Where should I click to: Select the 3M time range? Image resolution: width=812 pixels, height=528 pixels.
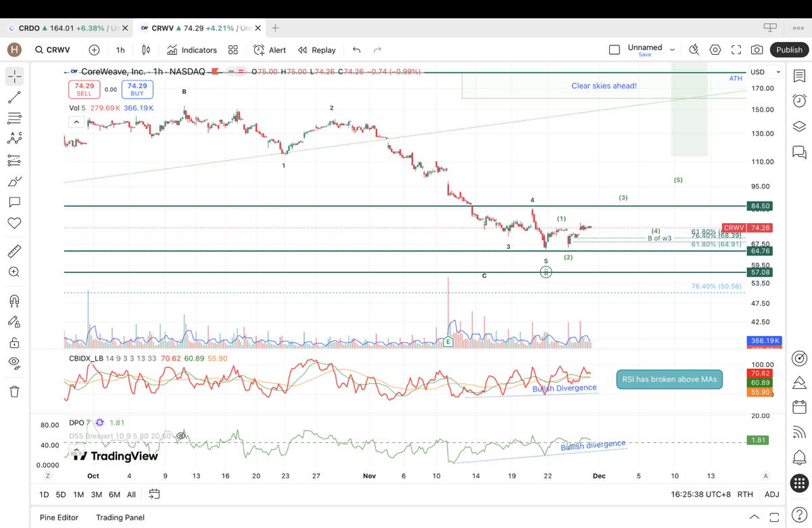click(x=97, y=494)
